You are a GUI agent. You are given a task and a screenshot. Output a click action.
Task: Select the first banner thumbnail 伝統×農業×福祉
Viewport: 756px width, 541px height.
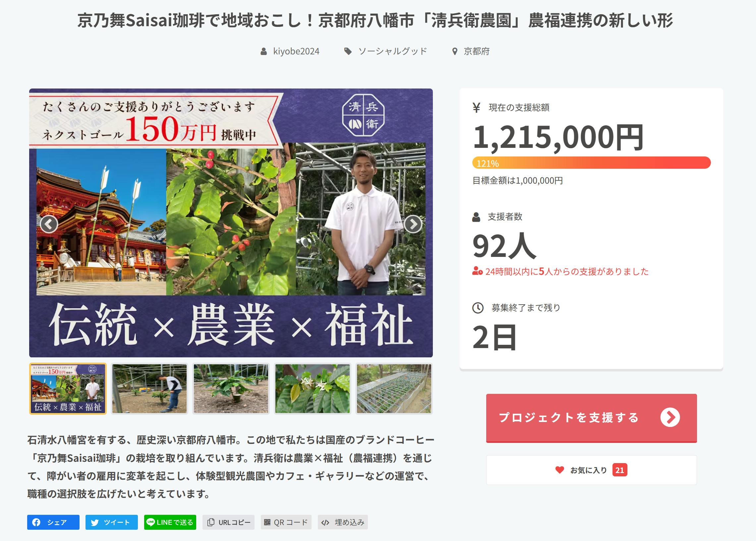pos(68,389)
